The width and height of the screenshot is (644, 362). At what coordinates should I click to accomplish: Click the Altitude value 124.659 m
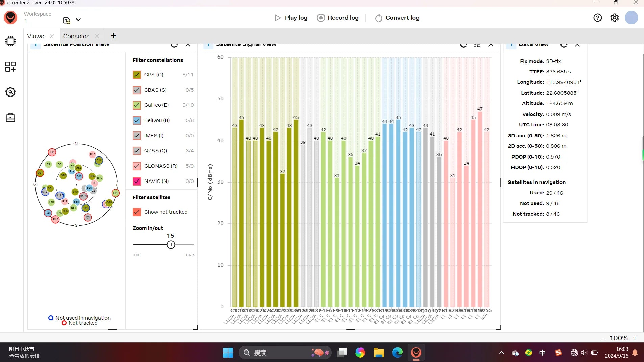[x=559, y=103]
